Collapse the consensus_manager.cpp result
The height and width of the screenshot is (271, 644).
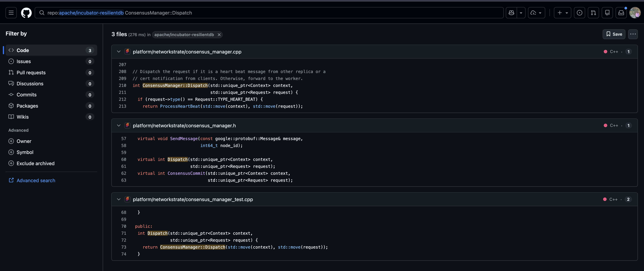(119, 52)
